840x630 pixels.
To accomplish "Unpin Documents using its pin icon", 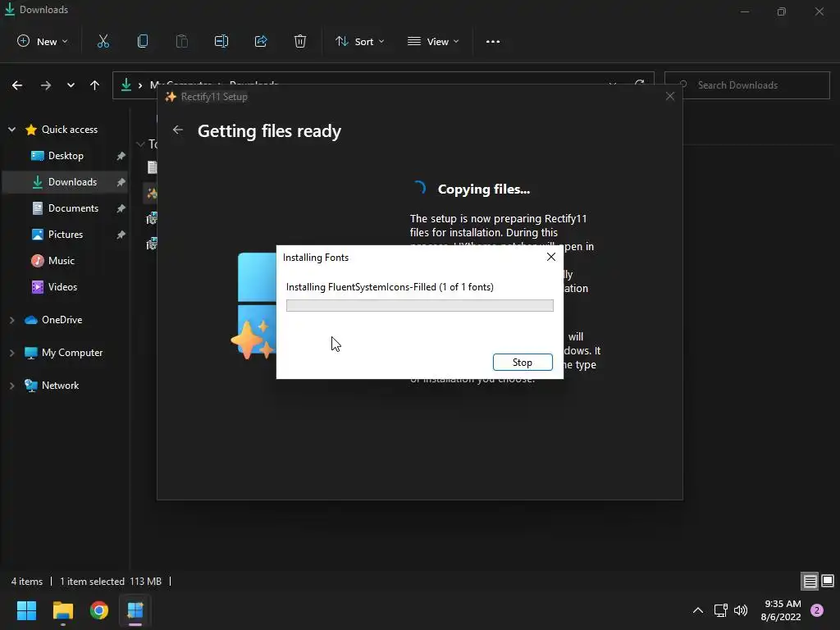I will pos(121,208).
